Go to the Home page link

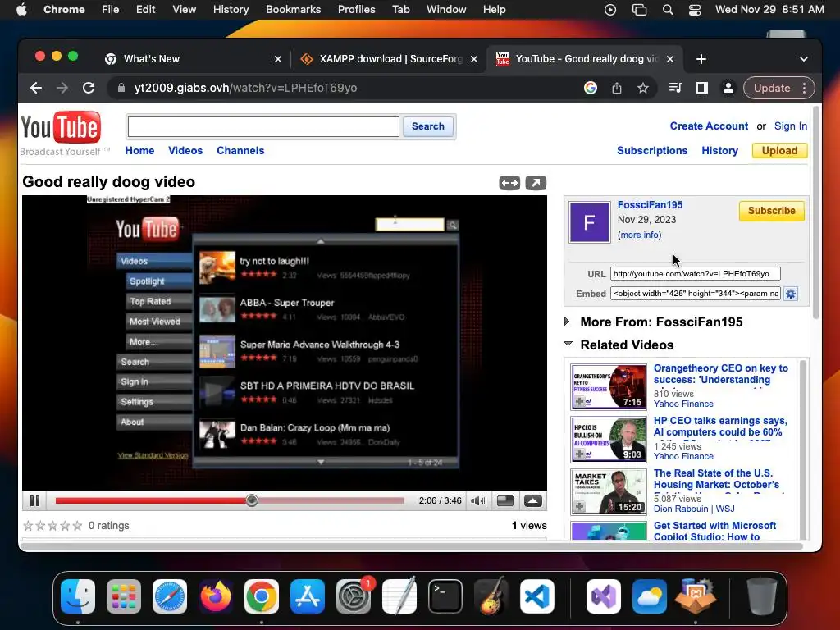tap(139, 151)
